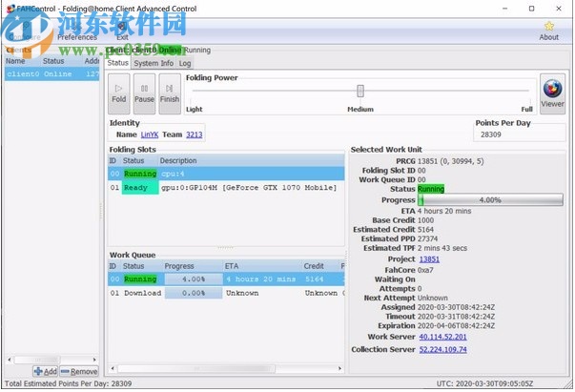Select client0 row in Clients list
This screenshot has width=575, height=392.
click(51, 73)
